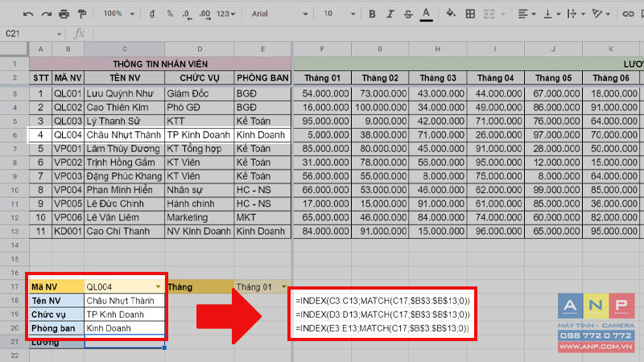Click the 100.000.000 salary cell
Viewport: 644px width, 362px height.
pos(380,108)
